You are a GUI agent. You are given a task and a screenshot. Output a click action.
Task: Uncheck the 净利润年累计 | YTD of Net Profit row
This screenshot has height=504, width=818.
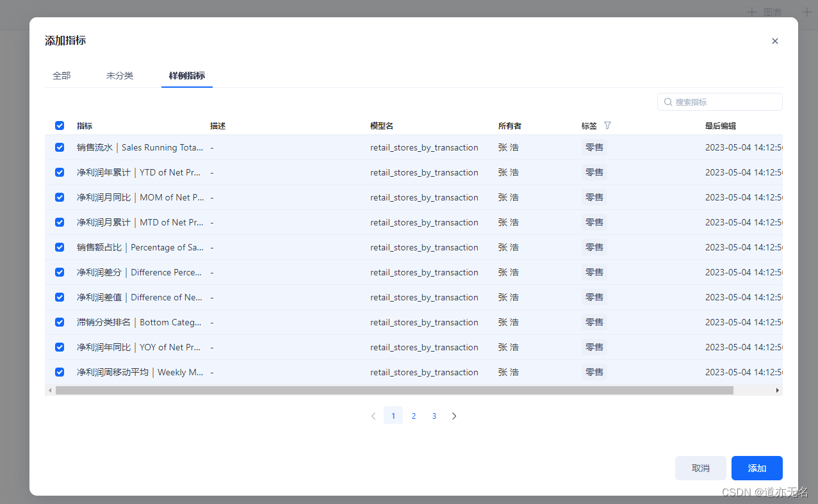click(60, 172)
